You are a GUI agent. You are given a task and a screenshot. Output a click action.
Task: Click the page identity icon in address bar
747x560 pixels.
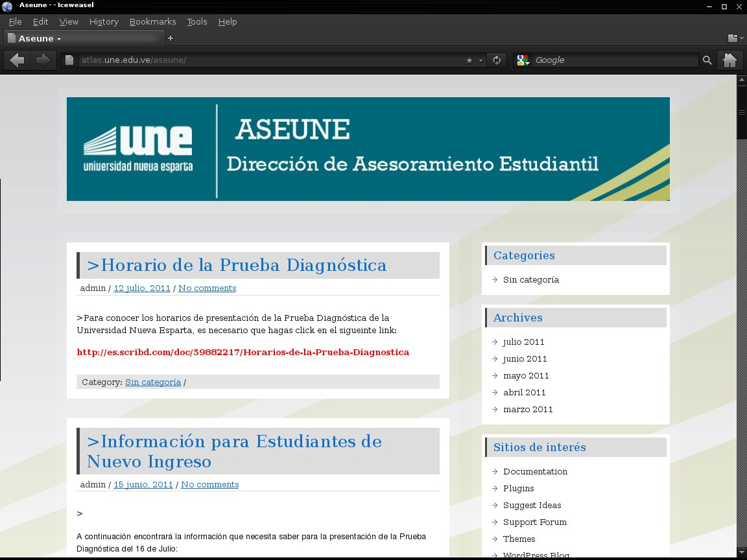[x=69, y=60]
